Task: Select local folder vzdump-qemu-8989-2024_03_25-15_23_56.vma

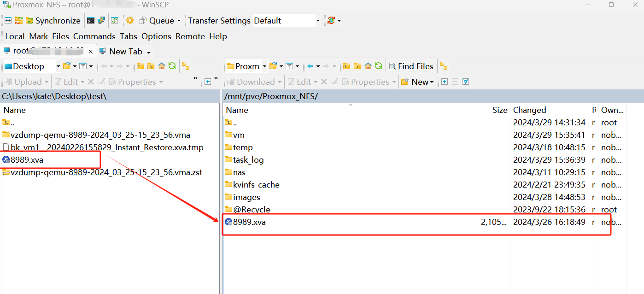Action: (x=96, y=135)
